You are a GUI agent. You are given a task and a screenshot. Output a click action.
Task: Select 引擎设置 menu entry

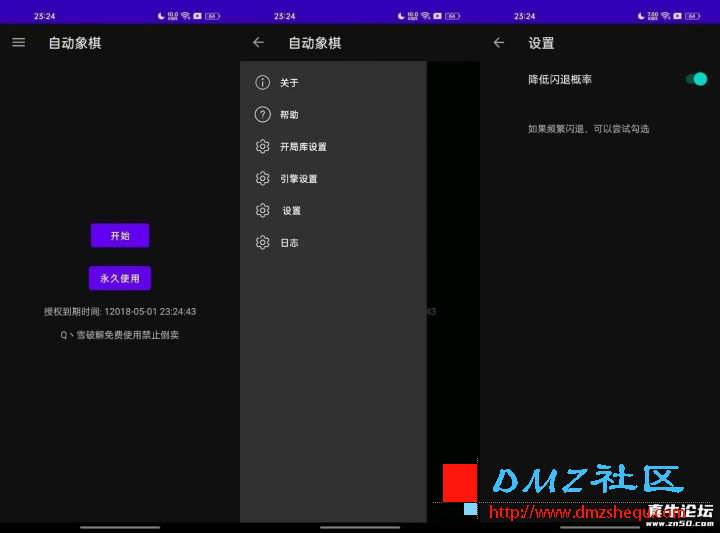(298, 179)
